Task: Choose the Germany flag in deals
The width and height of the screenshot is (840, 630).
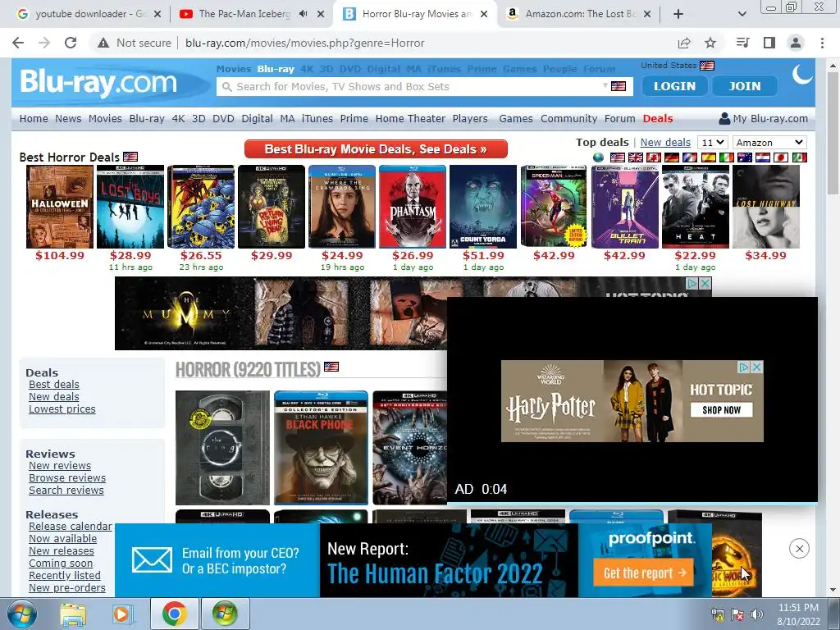Action: (x=672, y=157)
